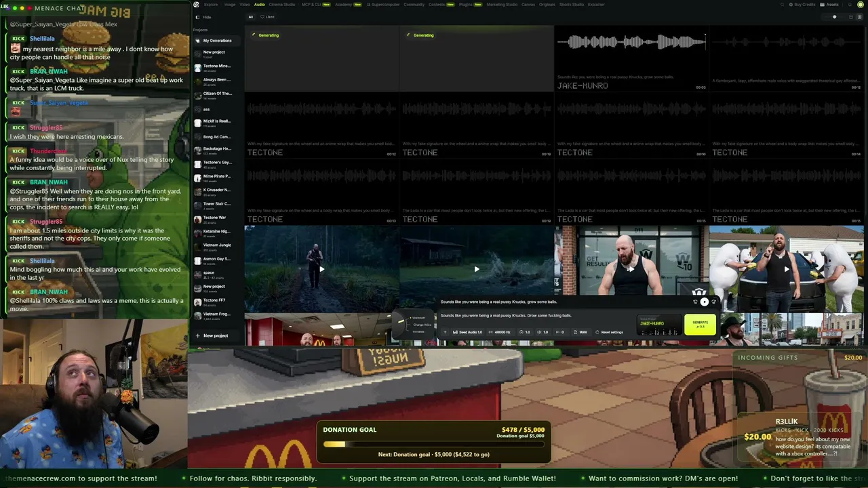This screenshot has height=488, width=868.
Task: Switch to the Image section
Action: coord(230,5)
